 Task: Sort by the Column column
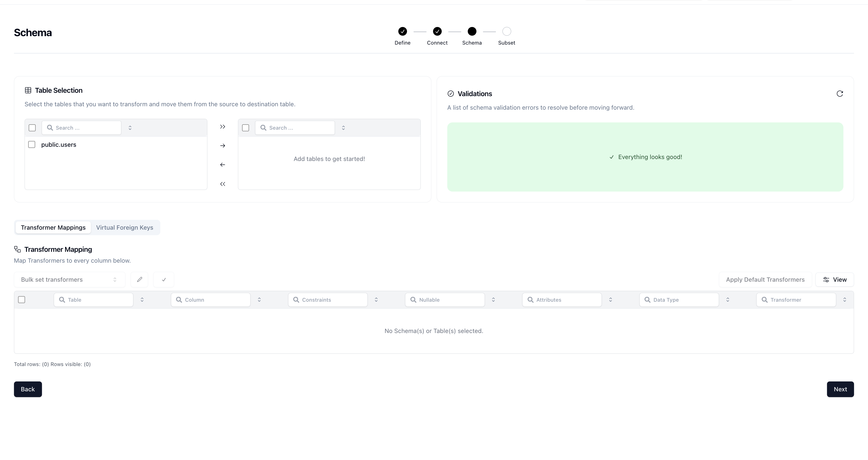pos(259,300)
